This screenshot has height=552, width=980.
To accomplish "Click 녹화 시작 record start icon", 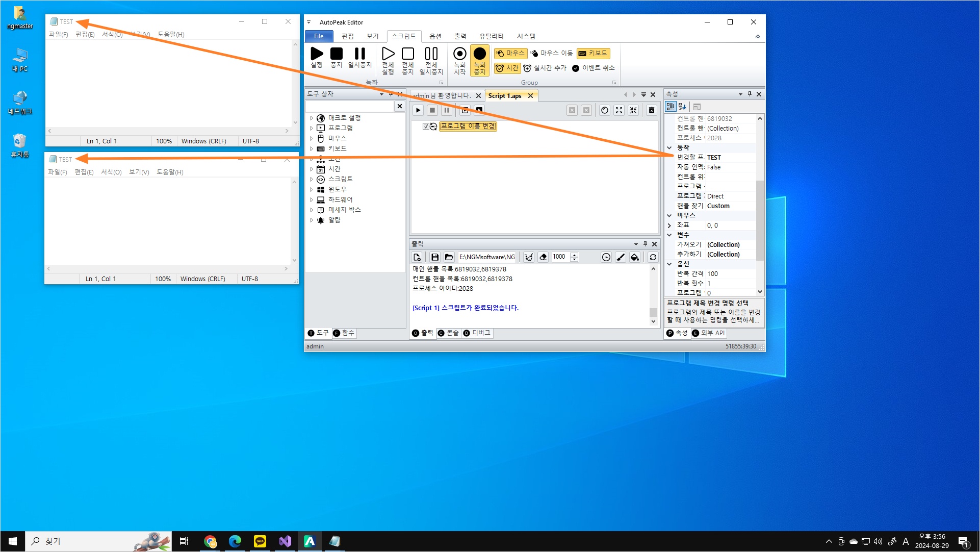I will (459, 54).
